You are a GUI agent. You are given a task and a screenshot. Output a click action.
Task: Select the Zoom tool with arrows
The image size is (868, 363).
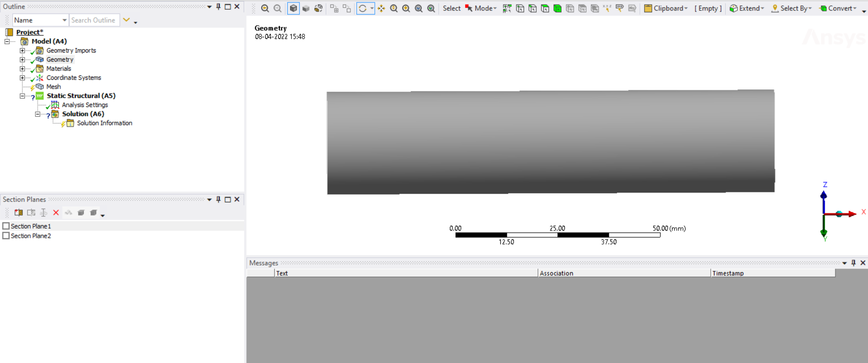[x=394, y=8]
